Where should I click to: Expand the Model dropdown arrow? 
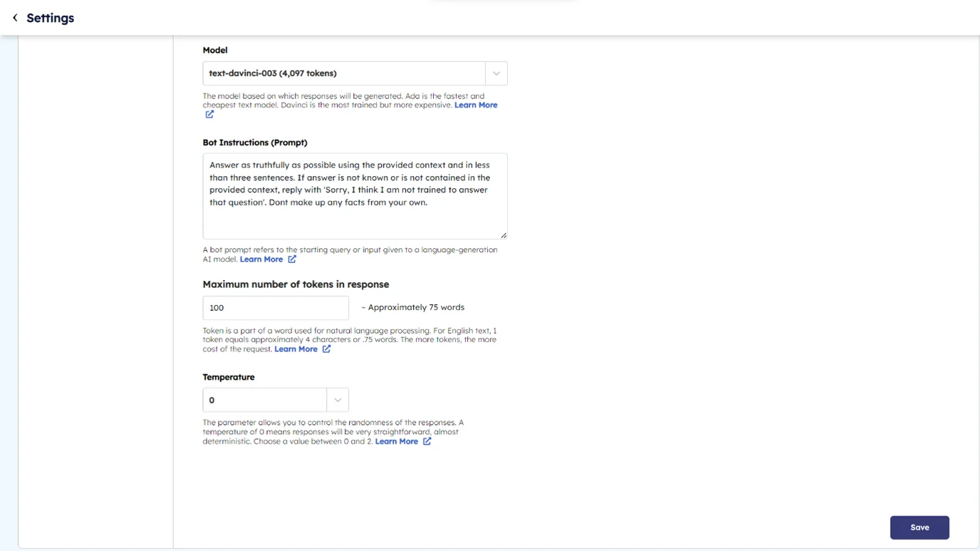point(496,73)
